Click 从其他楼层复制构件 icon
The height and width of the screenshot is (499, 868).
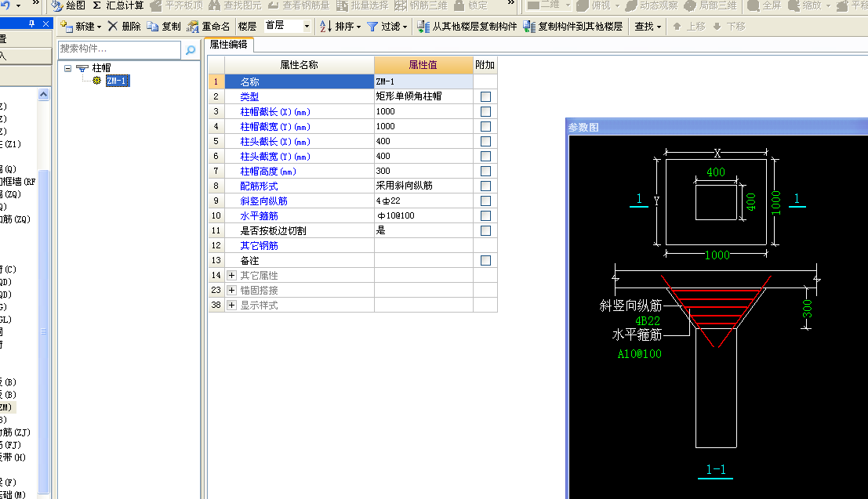423,26
